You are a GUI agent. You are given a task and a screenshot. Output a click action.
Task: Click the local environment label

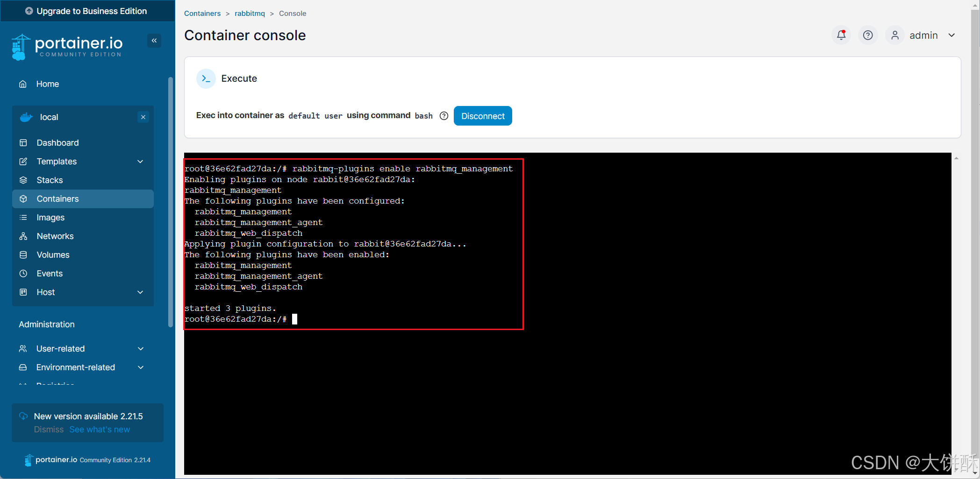click(49, 117)
